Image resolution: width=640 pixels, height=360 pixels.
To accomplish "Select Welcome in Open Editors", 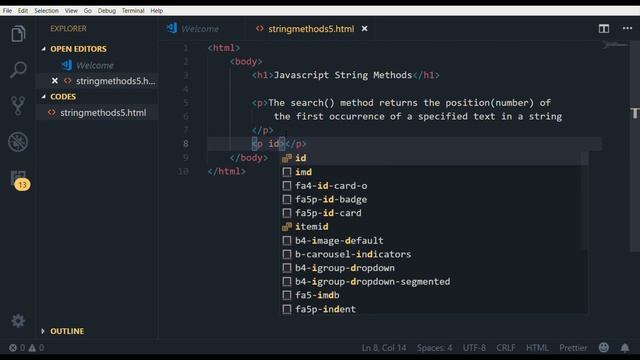I will click(95, 65).
